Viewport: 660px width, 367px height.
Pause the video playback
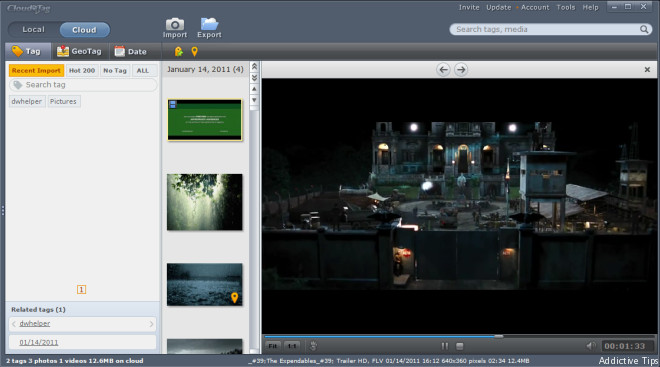tap(444, 346)
